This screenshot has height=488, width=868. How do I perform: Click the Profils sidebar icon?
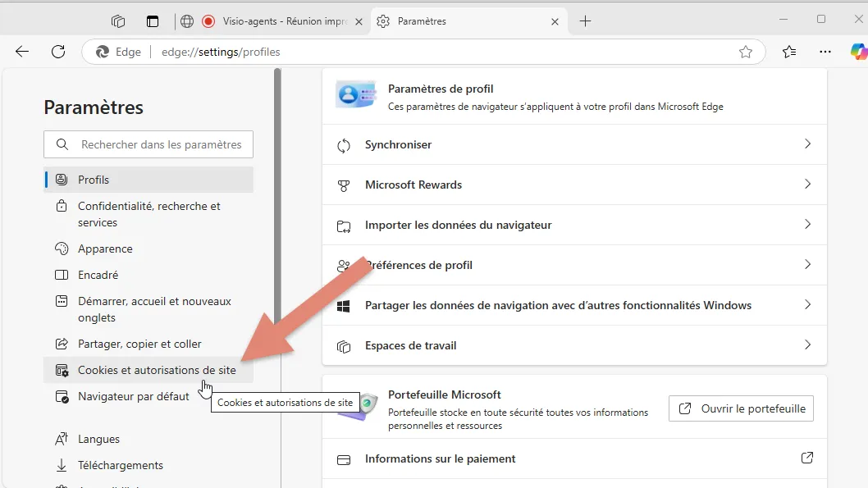[62, 180]
